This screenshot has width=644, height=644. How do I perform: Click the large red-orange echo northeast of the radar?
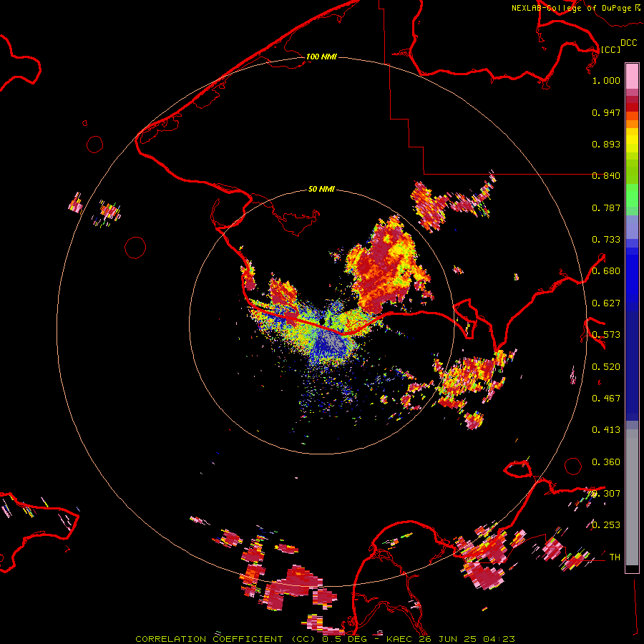coord(385,265)
